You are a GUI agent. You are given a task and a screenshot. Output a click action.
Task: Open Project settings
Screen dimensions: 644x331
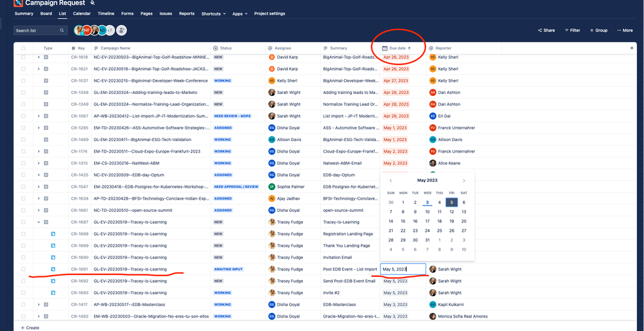pos(269,14)
